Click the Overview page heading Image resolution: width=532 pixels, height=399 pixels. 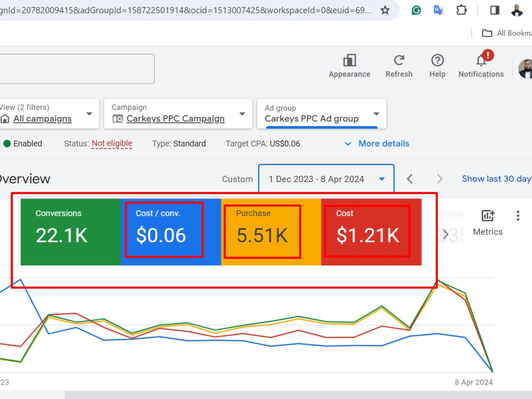pyautogui.click(x=24, y=179)
